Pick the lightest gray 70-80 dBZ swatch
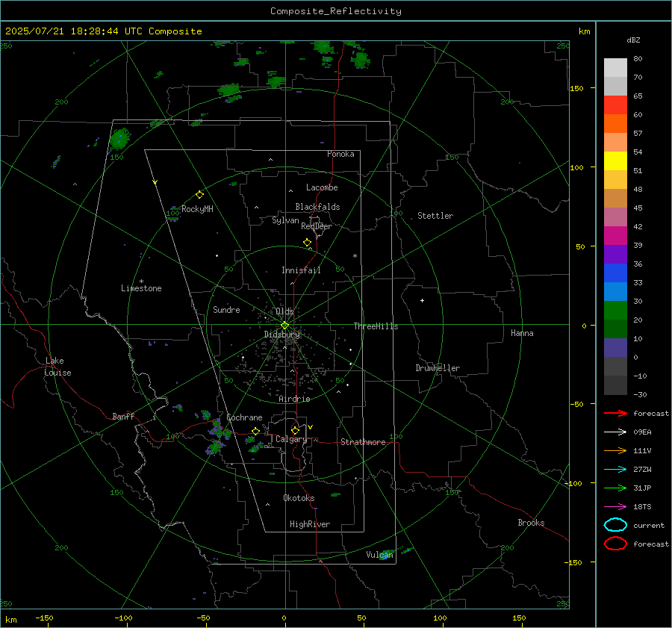The image size is (672, 628). [615, 68]
